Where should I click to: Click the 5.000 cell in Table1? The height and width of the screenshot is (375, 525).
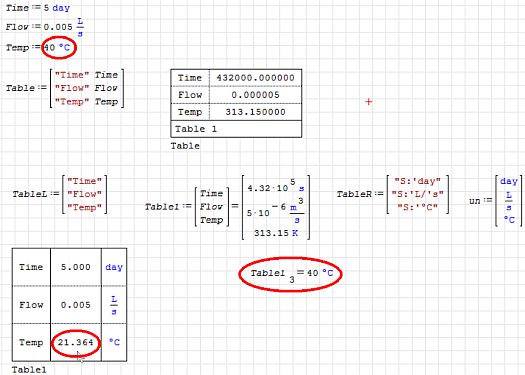click(76, 267)
